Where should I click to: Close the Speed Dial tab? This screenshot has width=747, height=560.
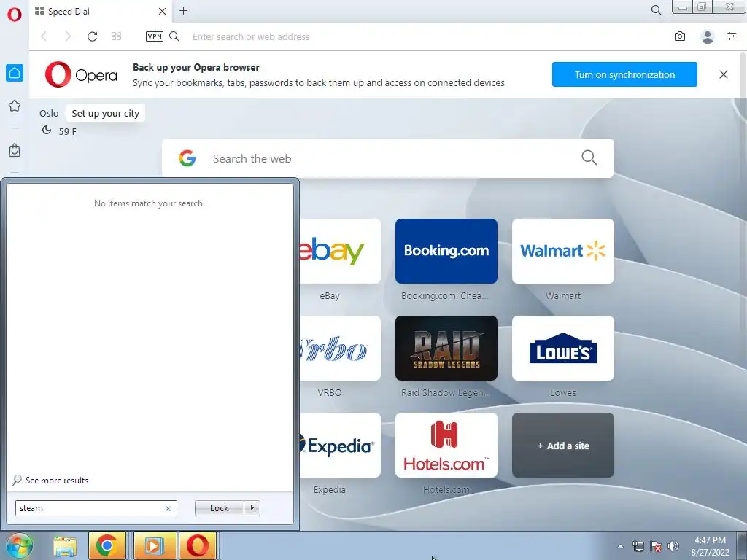162,11
